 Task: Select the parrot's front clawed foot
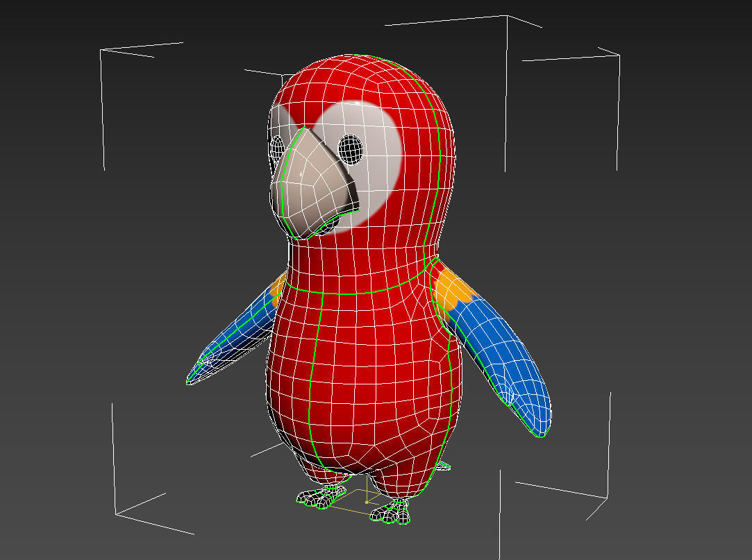[x=391, y=511]
